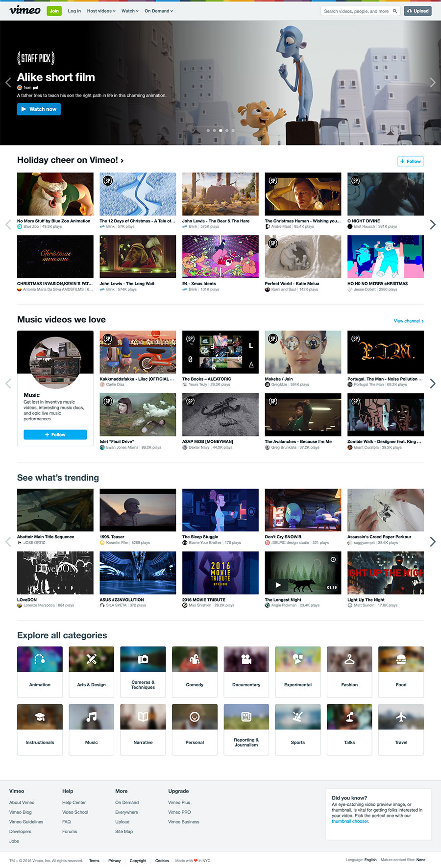
Task: Open the Personal category tile
Action: (195, 729)
